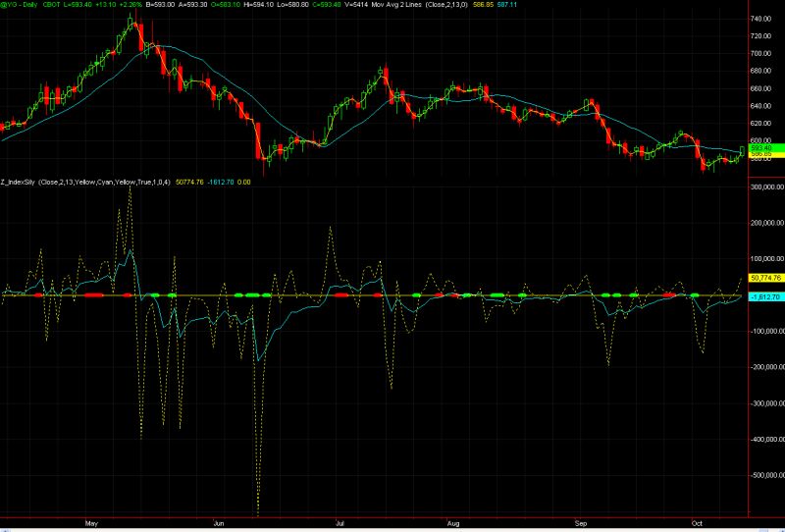Click the L=593.40 last price value
The height and width of the screenshot is (532, 785).
(x=78, y=5)
